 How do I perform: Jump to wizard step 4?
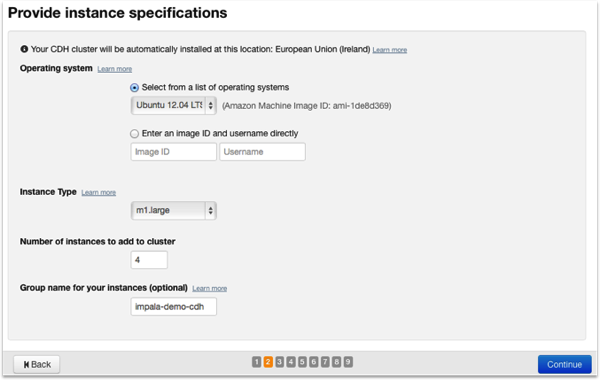[x=291, y=362]
